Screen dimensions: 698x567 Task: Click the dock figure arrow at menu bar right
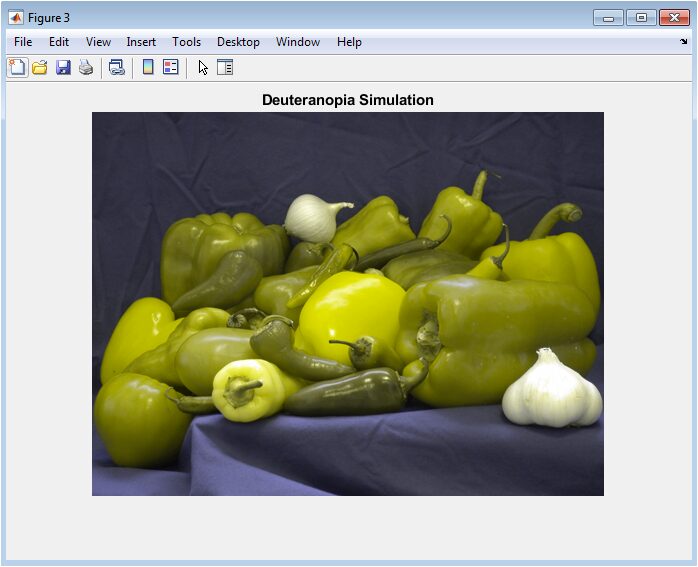[x=684, y=42]
